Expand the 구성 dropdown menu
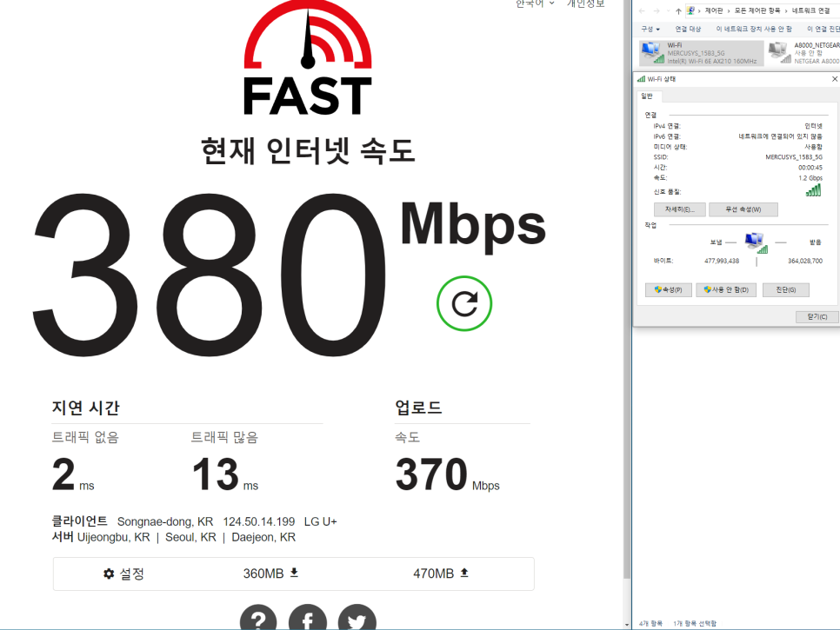This screenshot has height=630, width=840. click(650, 29)
